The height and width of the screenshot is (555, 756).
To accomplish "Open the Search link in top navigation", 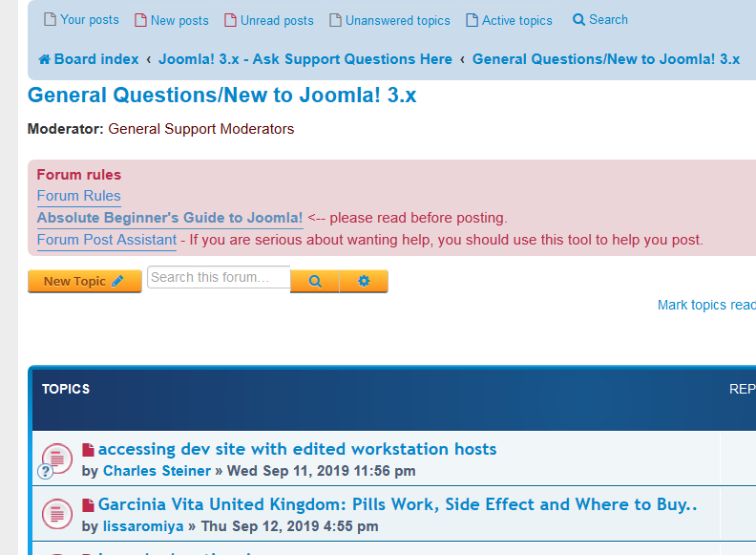I will point(608,20).
